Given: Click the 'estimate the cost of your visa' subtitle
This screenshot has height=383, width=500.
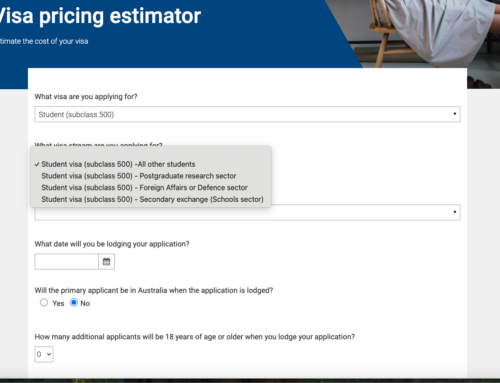Looking at the screenshot, I should coord(44,41).
